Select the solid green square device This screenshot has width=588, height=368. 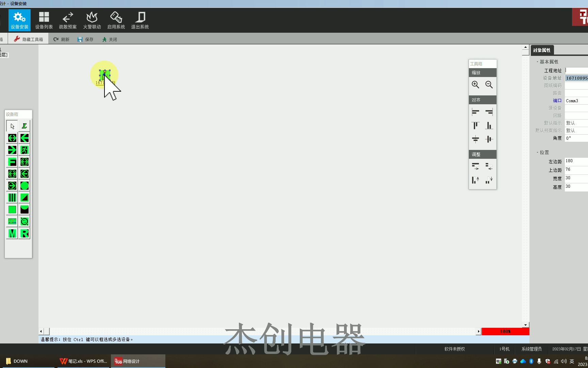[x=12, y=210]
